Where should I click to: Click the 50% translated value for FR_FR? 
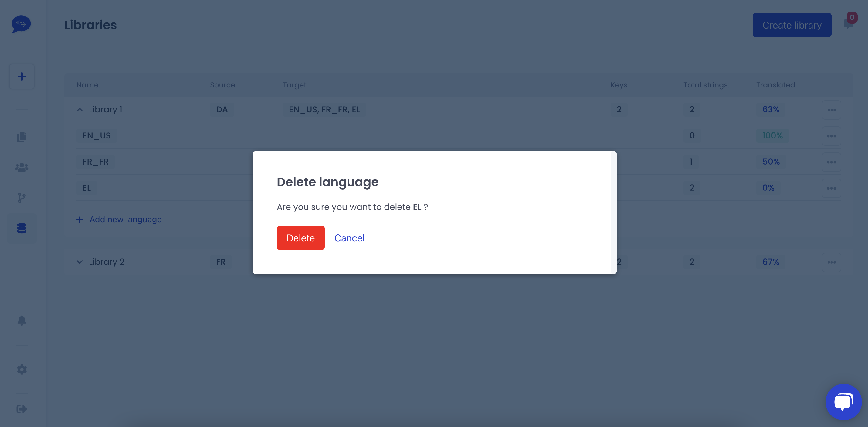click(771, 162)
